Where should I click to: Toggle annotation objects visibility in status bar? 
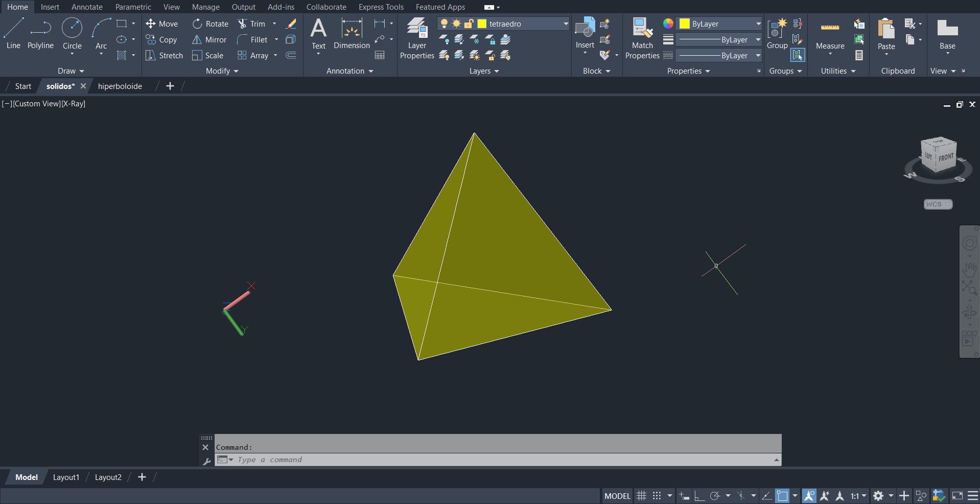pyautogui.click(x=809, y=496)
